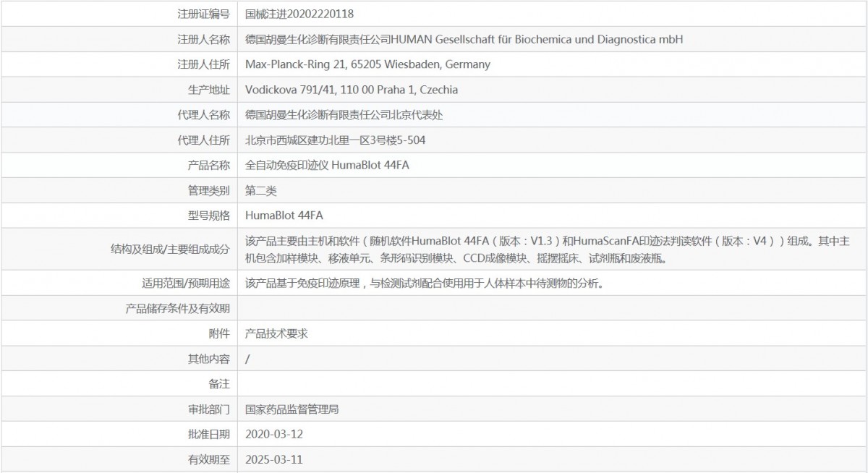The image size is (868, 473).
Task: Select the label 审批部门
Action: point(208,409)
